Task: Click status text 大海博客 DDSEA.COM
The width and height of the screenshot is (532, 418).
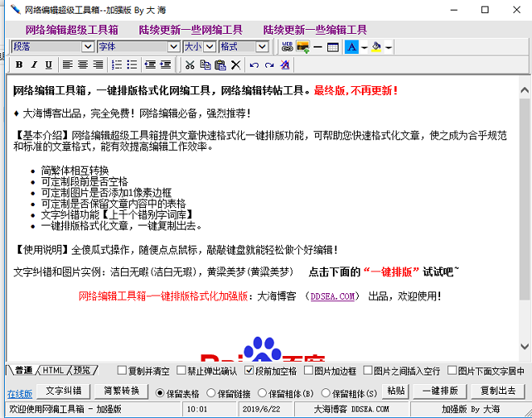Action: [x=351, y=409]
